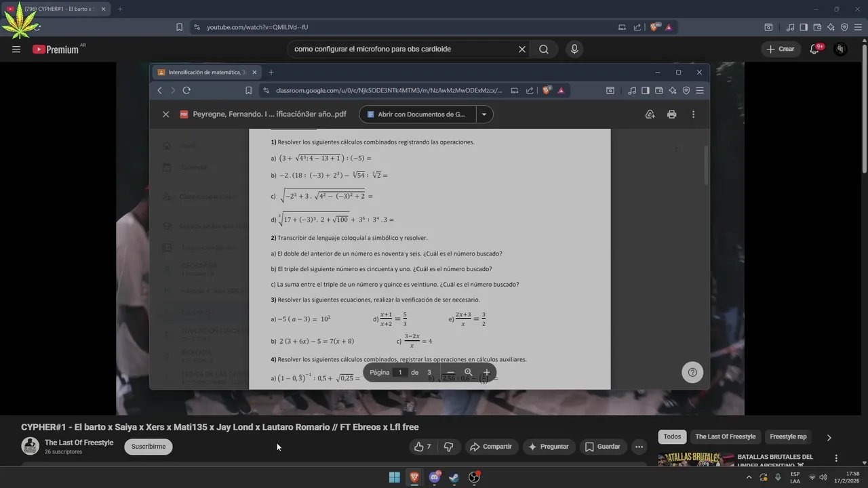This screenshot has height=488, width=868.
Task: Click the YouTube search input field
Action: tap(403, 49)
